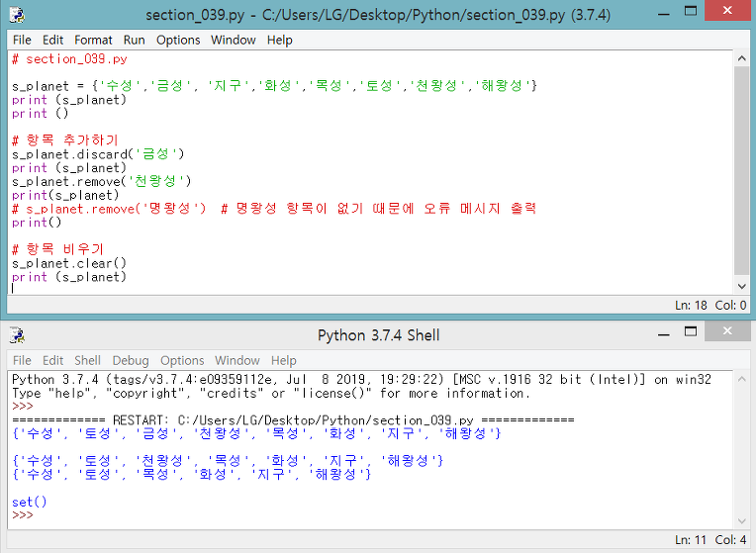Open the Run menu in the editor

click(134, 40)
